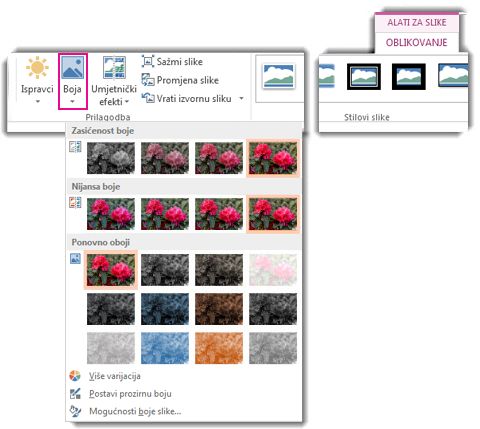Click the Ponovno oboji section header
Viewport: 480px width, 429px height.
pyautogui.click(x=101, y=242)
